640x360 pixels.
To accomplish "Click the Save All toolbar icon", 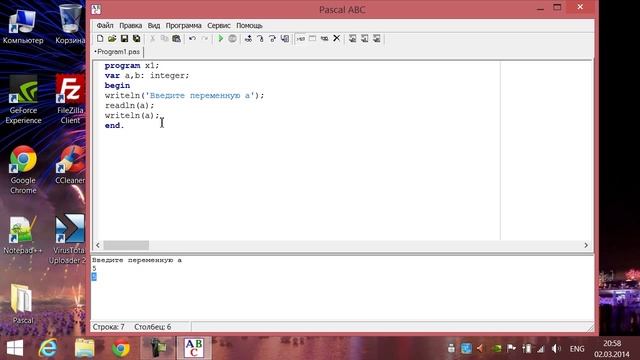I will 136,38.
